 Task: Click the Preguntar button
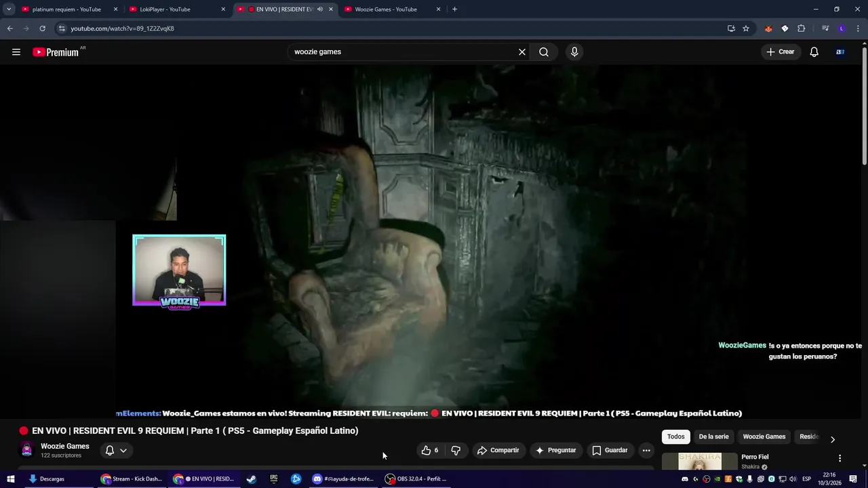coord(555,450)
